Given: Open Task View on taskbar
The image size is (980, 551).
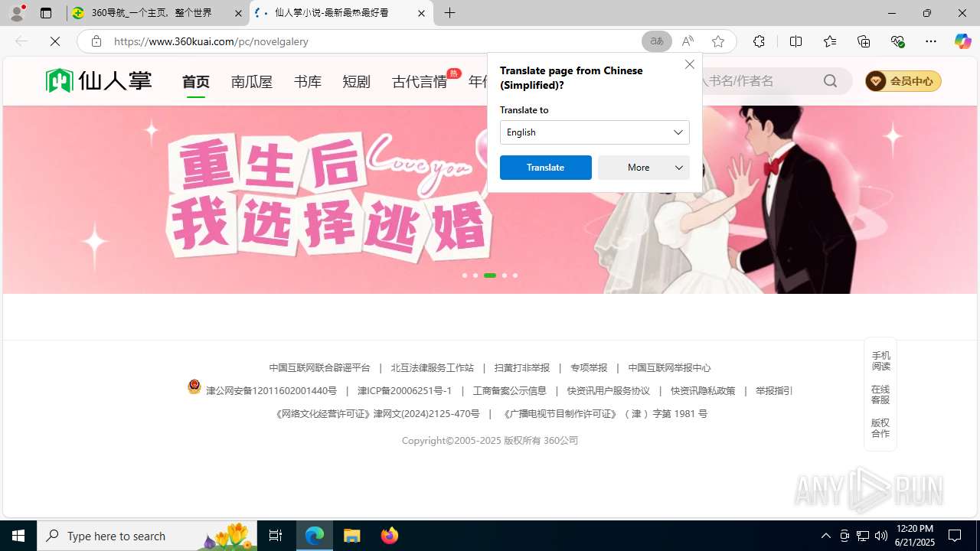Looking at the screenshot, I should pos(276,536).
